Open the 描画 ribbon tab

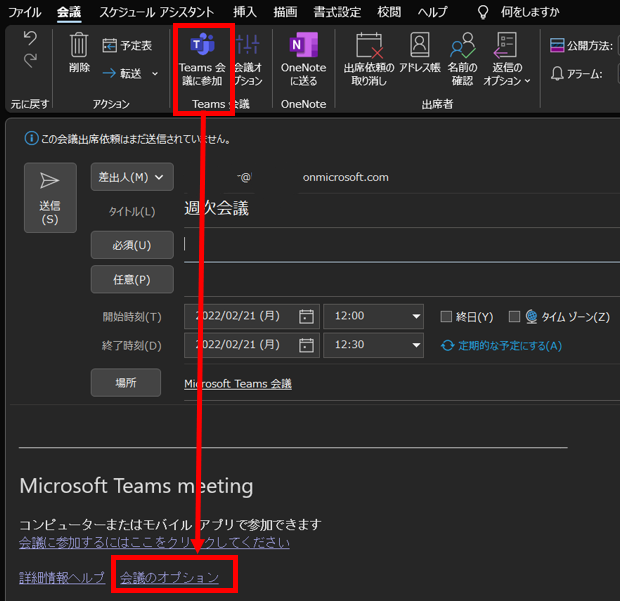(285, 12)
